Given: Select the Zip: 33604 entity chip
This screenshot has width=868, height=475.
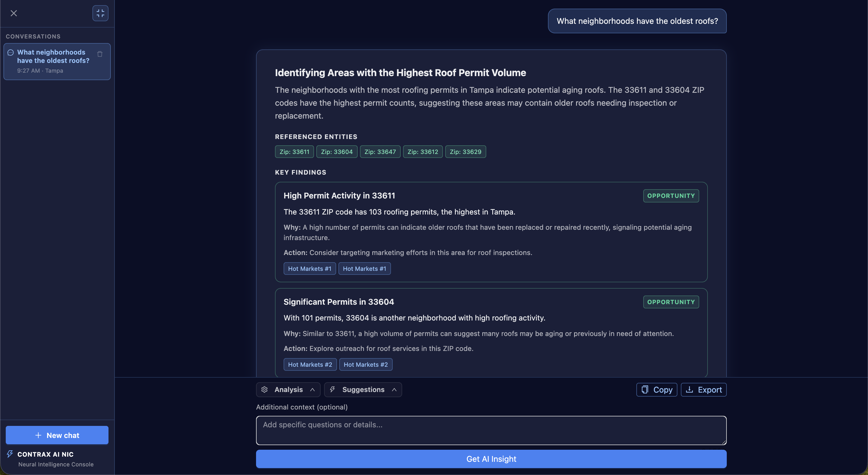Looking at the screenshot, I should pyautogui.click(x=337, y=152).
